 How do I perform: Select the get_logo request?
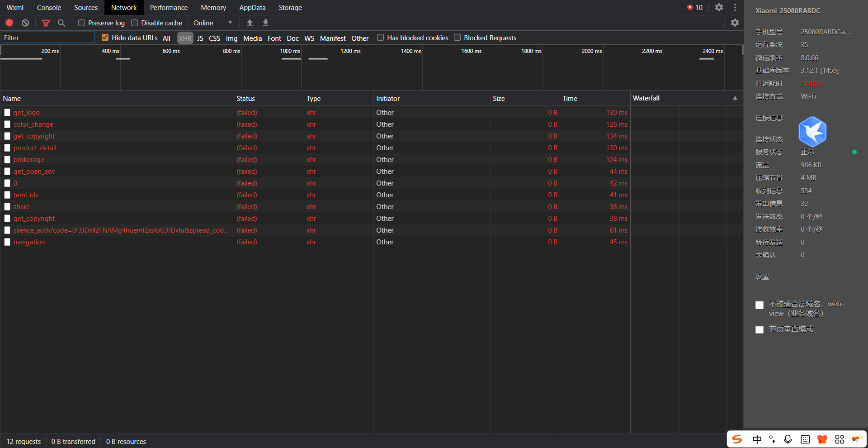pyautogui.click(x=27, y=113)
